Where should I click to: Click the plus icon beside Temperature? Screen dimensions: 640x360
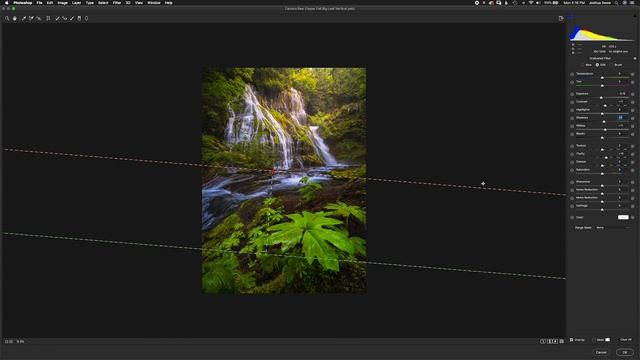(633, 74)
